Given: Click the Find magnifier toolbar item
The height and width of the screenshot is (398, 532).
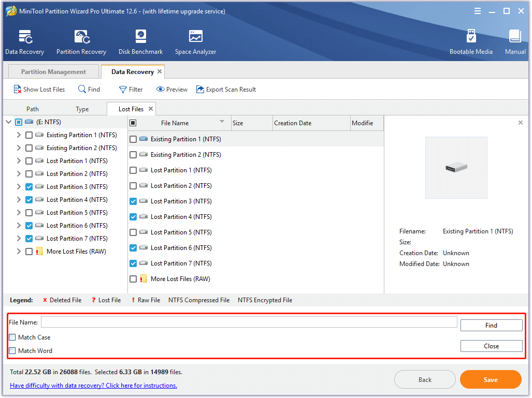Looking at the screenshot, I should click(89, 90).
